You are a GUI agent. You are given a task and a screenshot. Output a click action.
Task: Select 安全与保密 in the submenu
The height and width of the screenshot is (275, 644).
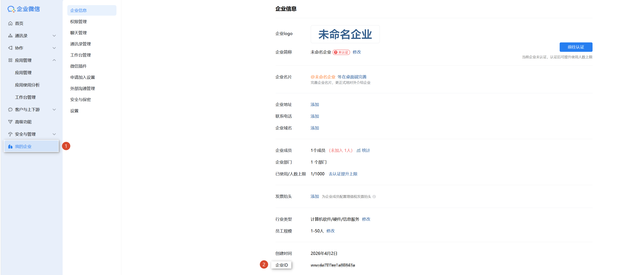(80, 100)
